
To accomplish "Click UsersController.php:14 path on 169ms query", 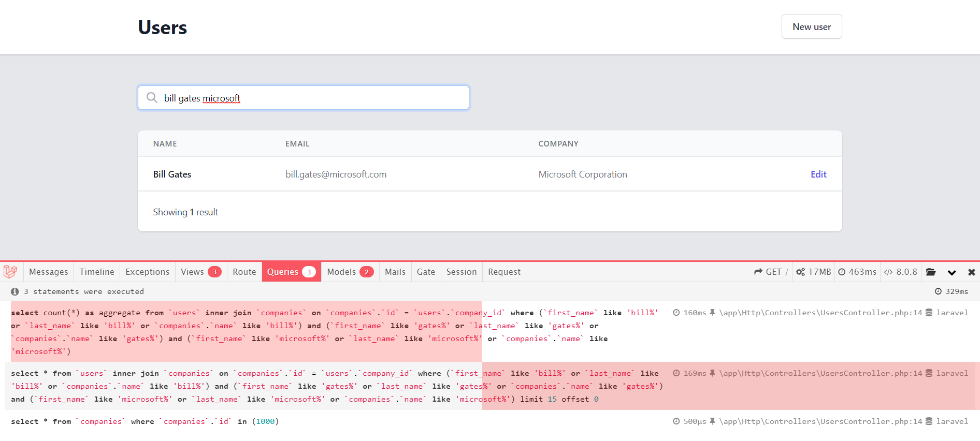I will click(820, 373).
